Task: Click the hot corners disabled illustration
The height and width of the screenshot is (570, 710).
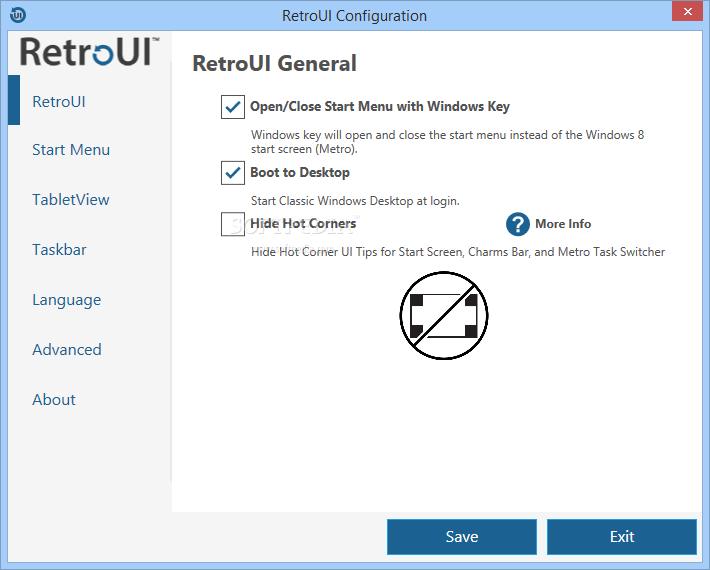Action: click(x=444, y=316)
